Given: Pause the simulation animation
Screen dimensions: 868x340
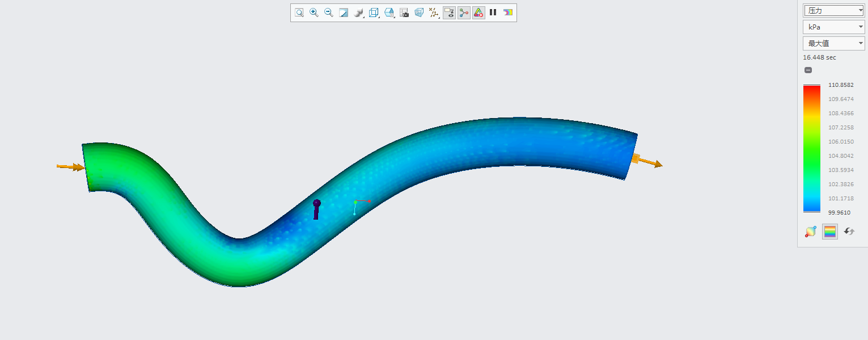Looking at the screenshot, I should pyautogui.click(x=493, y=12).
